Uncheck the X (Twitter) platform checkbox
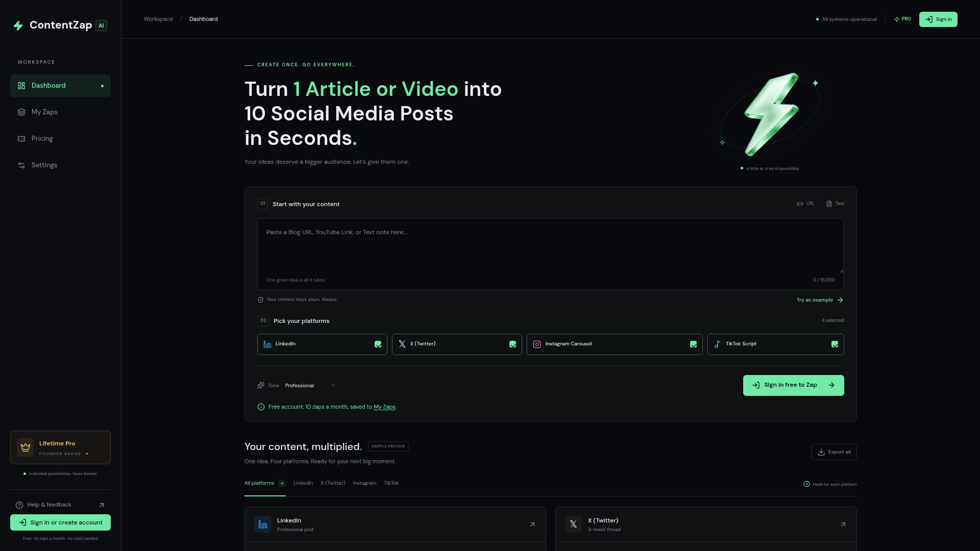The height and width of the screenshot is (551, 980). [x=513, y=344]
